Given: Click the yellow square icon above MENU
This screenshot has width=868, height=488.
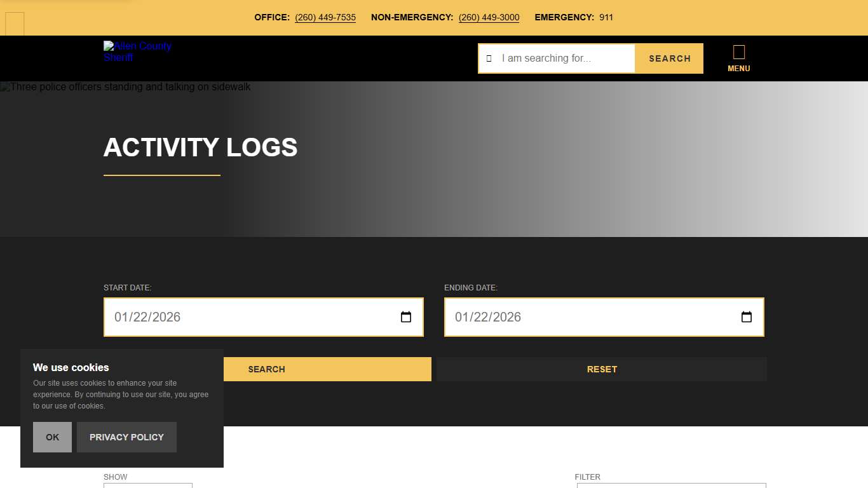Looking at the screenshot, I should (739, 51).
